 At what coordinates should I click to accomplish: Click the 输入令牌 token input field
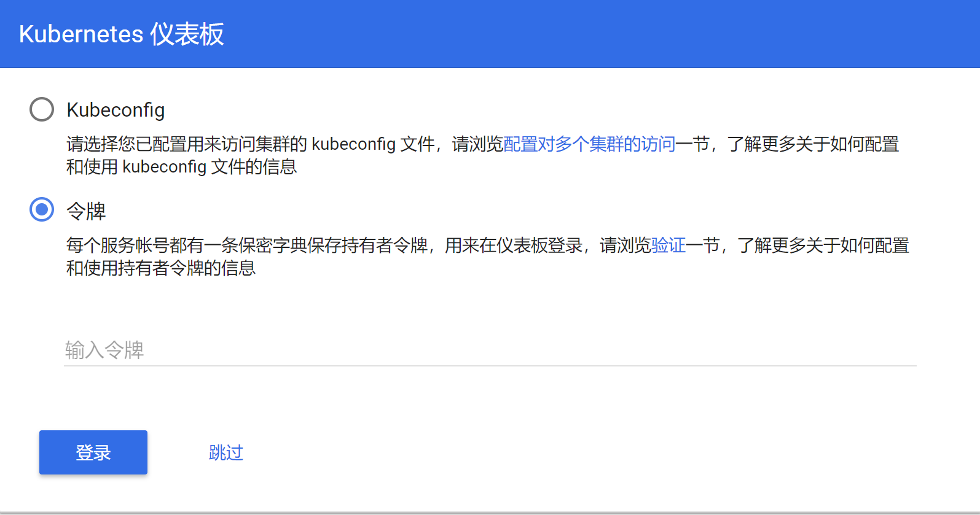pos(490,350)
